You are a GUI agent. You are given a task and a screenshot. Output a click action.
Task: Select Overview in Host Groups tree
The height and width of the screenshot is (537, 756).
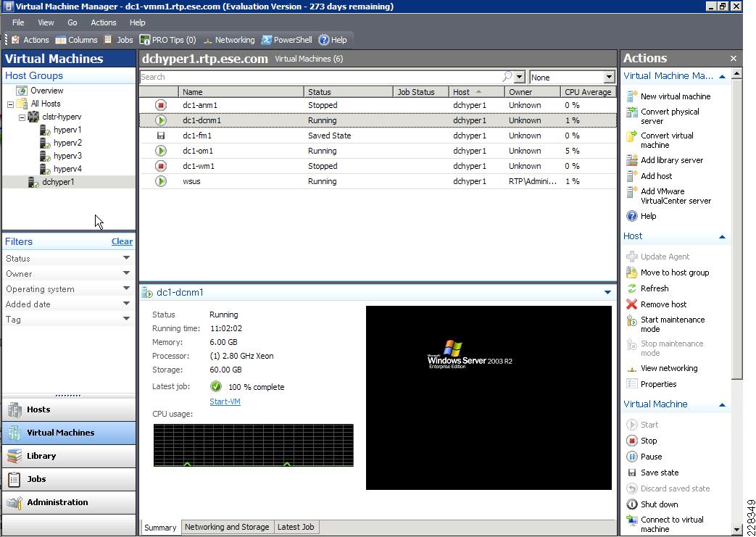pos(47,91)
